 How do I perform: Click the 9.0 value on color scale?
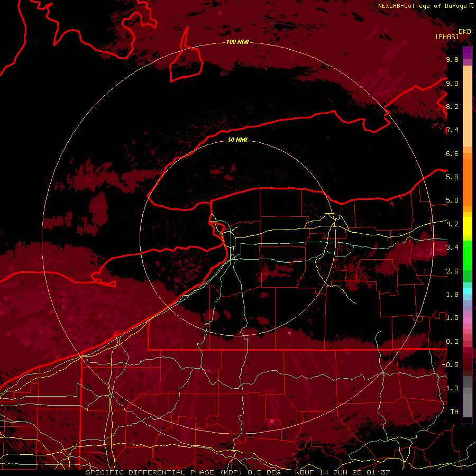452,83
